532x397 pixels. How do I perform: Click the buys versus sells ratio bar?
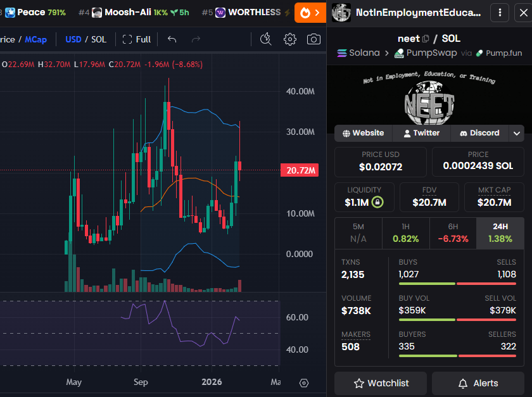(457, 284)
